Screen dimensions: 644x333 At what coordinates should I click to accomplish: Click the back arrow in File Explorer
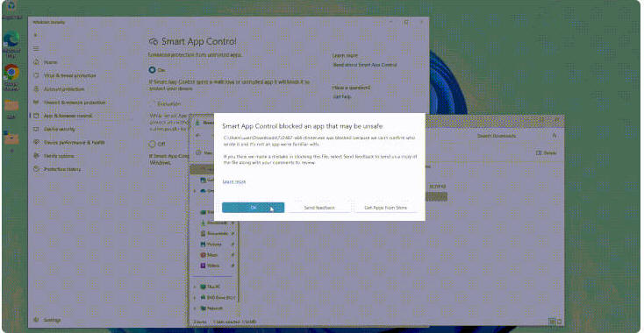click(x=198, y=135)
